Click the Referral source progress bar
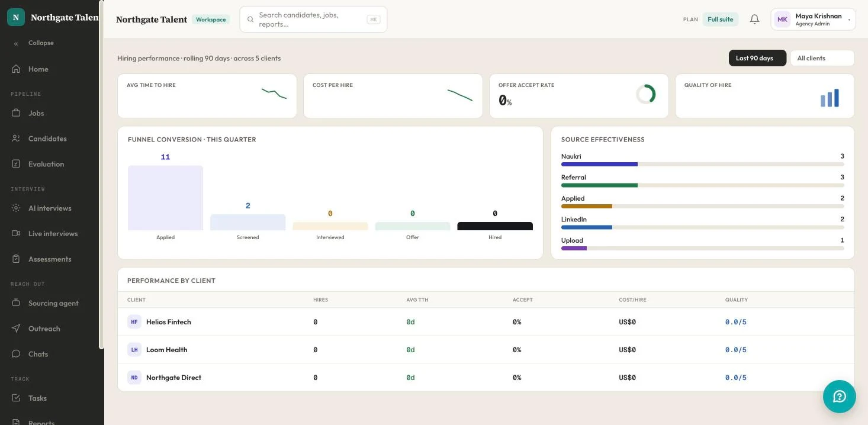 click(x=703, y=185)
